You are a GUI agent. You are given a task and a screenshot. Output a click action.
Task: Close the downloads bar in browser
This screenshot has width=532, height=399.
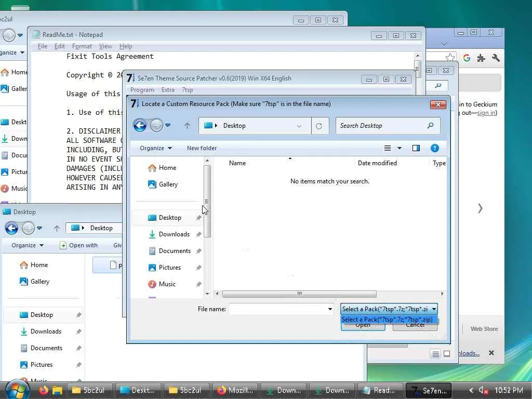(491, 353)
